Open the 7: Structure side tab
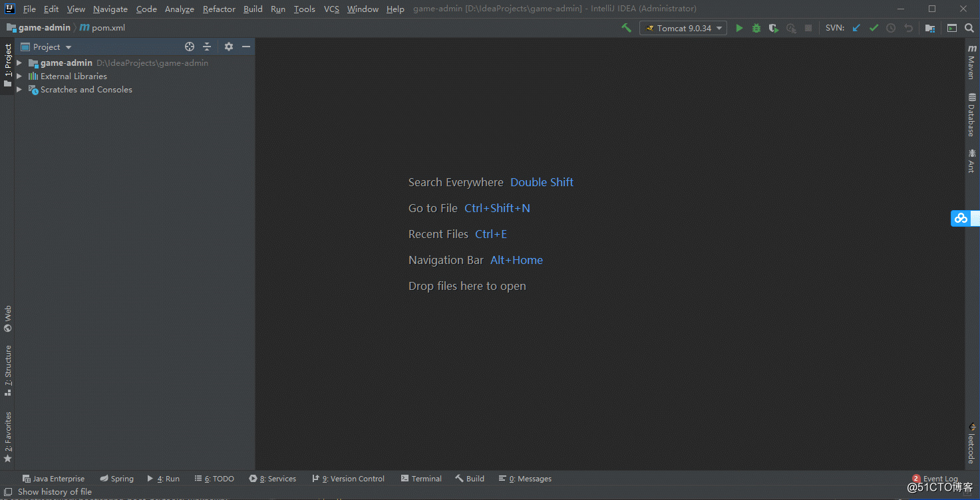The width and height of the screenshot is (980, 500). 7,370
